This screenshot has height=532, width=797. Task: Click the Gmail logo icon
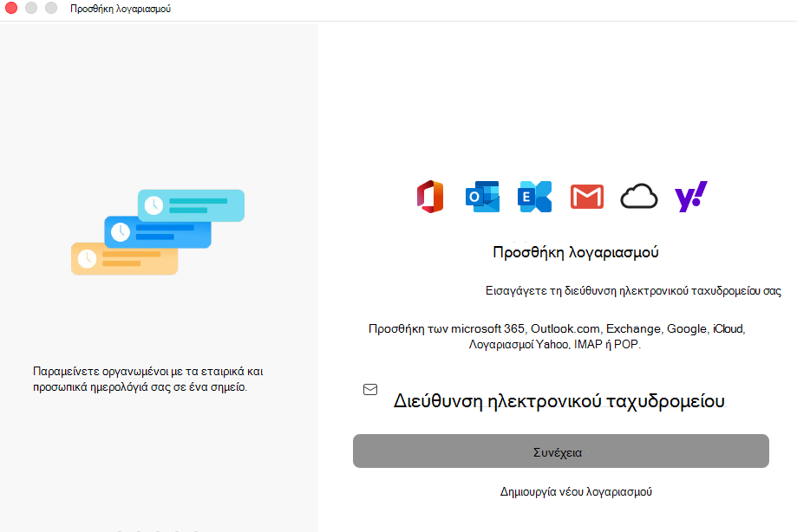(x=587, y=197)
